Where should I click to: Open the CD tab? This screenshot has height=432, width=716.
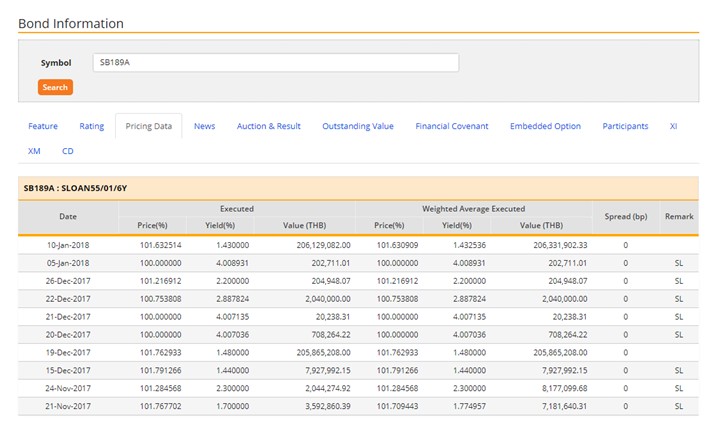[x=68, y=151]
